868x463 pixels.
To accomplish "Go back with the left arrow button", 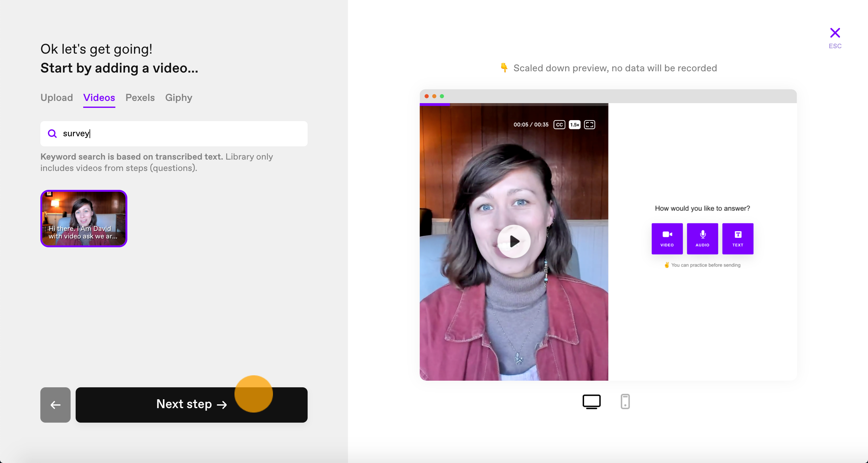I will pyautogui.click(x=55, y=405).
